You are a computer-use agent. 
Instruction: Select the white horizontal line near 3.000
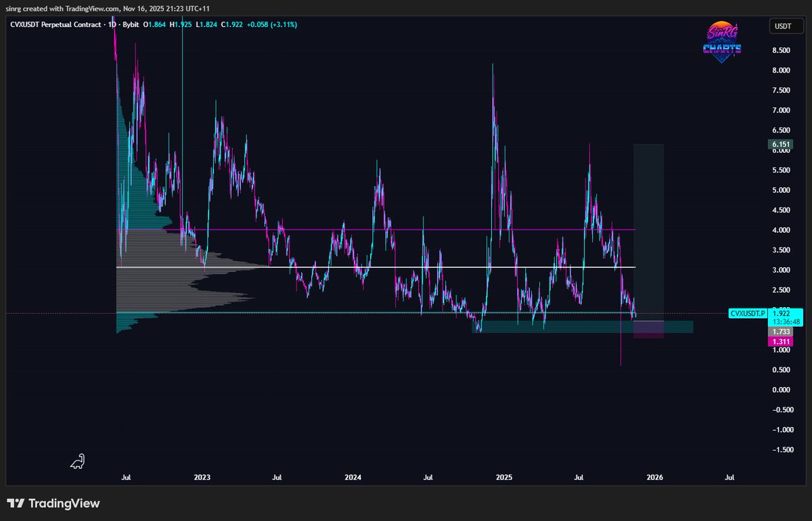coord(406,267)
